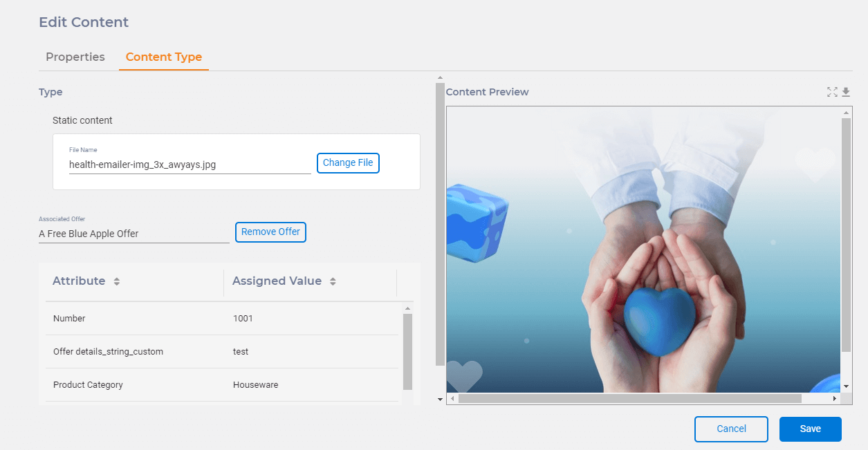The height and width of the screenshot is (450, 868).
Task: Click the preview horizontal scrollbar track
Action: coord(818,399)
